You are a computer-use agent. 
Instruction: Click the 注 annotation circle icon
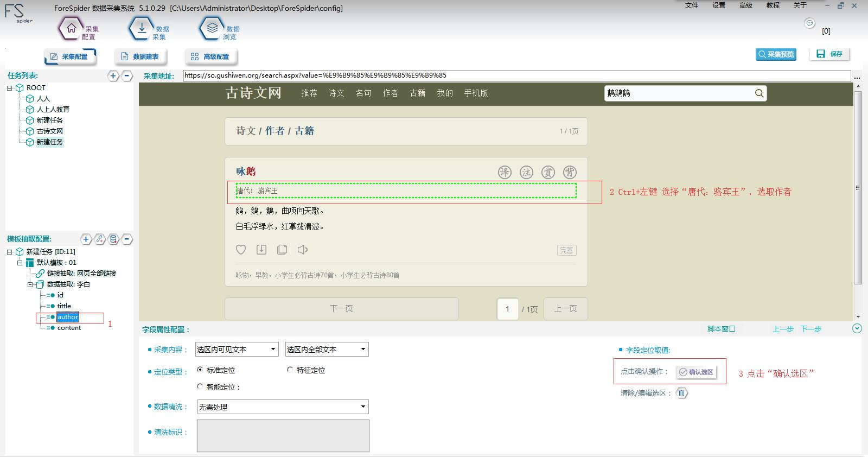click(527, 173)
